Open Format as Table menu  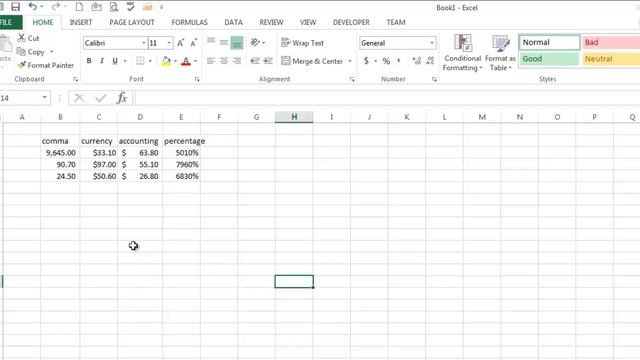click(x=500, y=53)
